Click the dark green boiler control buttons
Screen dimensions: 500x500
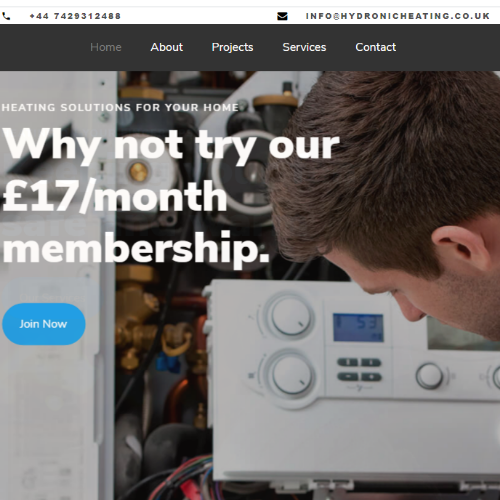click(x=359, y=369)
